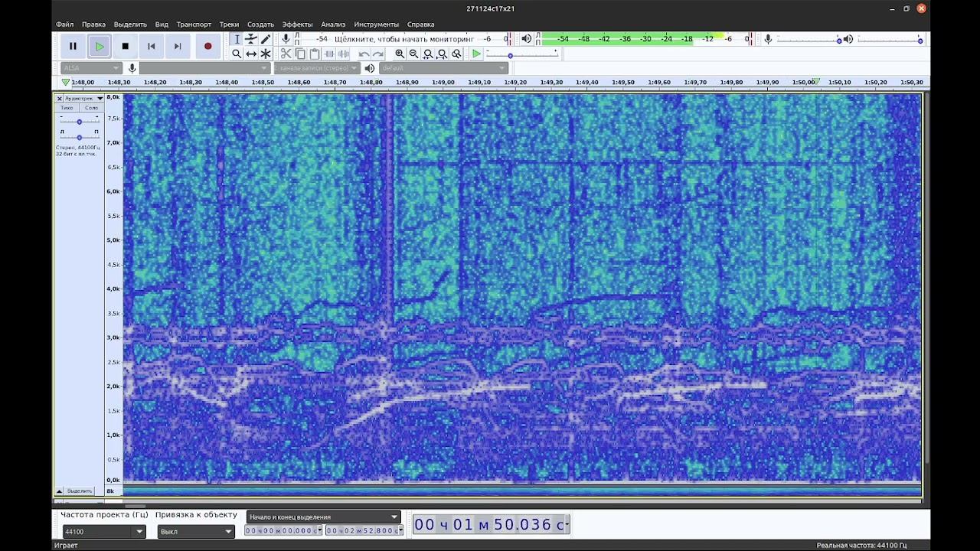Click the red Record button
The width and height of the screenshot is (980, 551).
click(x=207, y=46)
